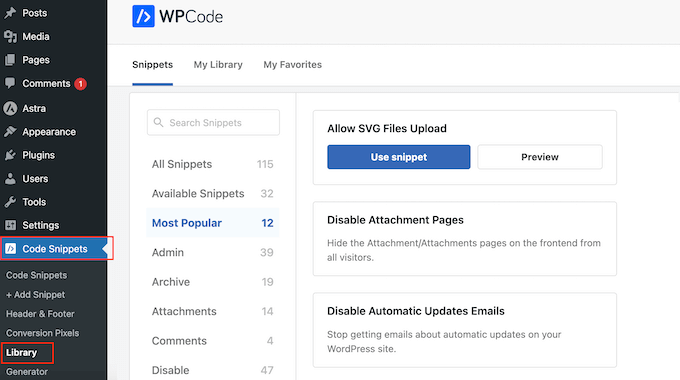This screenshot has width=680, height=380.
Task: Click the WPCode logo icon
Action: (x=143, y=16)
